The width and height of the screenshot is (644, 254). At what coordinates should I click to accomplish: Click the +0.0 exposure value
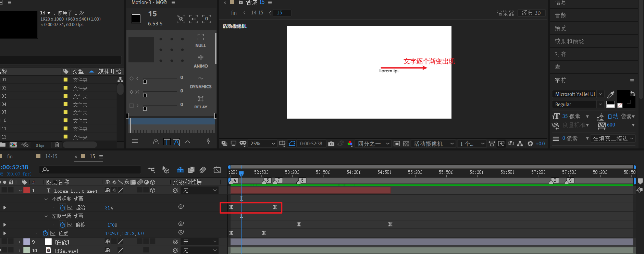pyautogui.click(x=540, y=144)
